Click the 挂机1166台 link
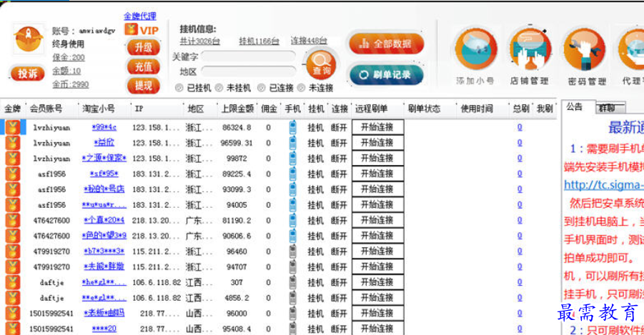 [x=259, y=41]
